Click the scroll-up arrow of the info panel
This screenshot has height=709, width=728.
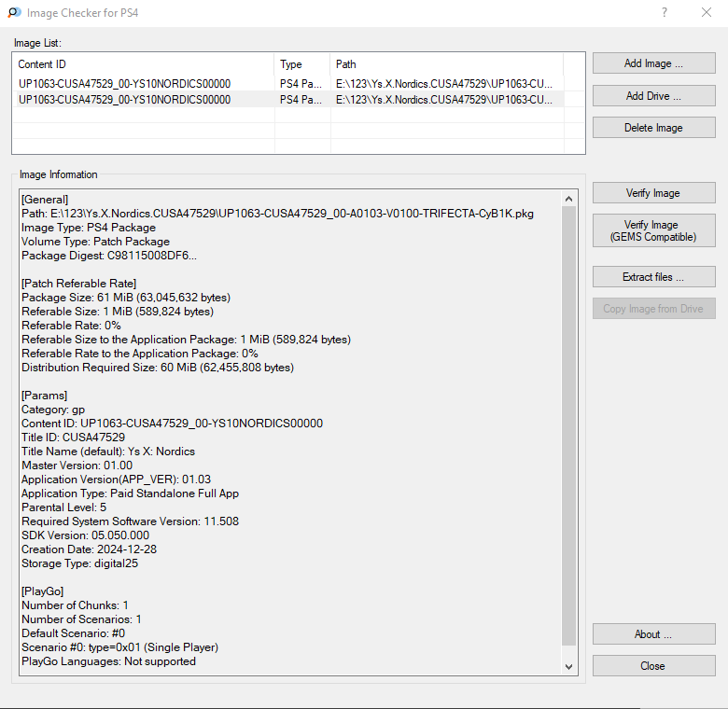pos(568,199)
